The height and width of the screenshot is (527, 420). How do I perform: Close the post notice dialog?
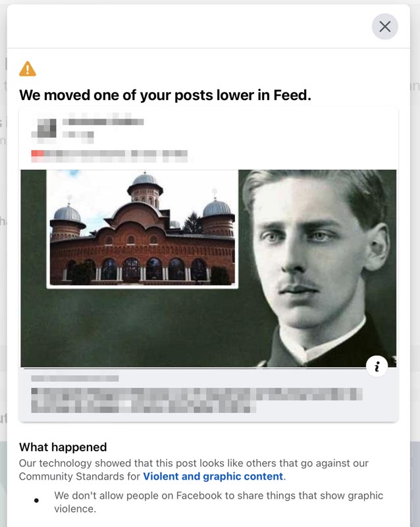click(x=384, y=26)
